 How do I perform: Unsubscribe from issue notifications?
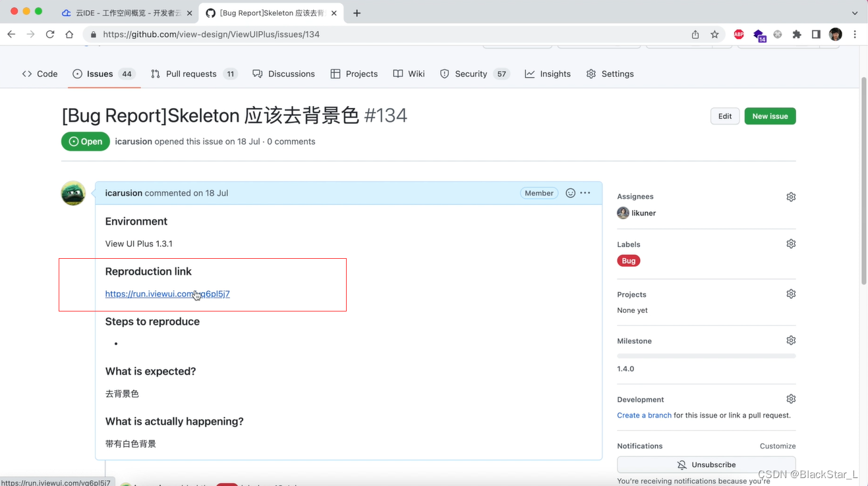(707, 465)
